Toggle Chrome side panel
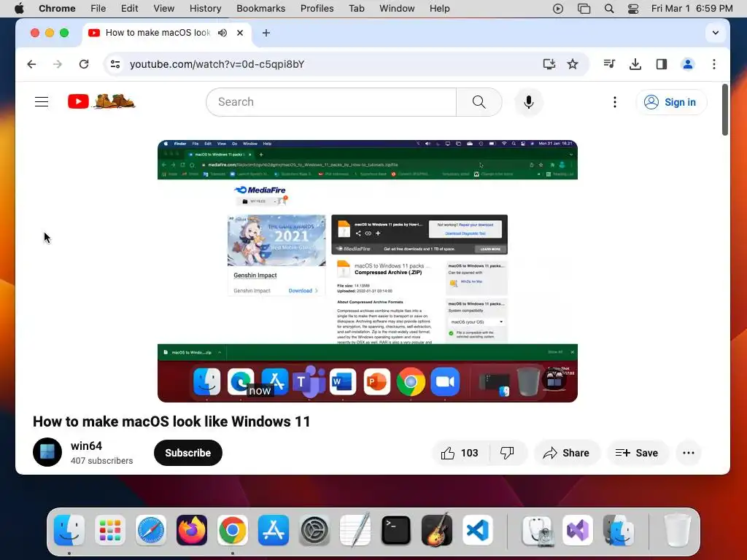 (x=661, y=64)
